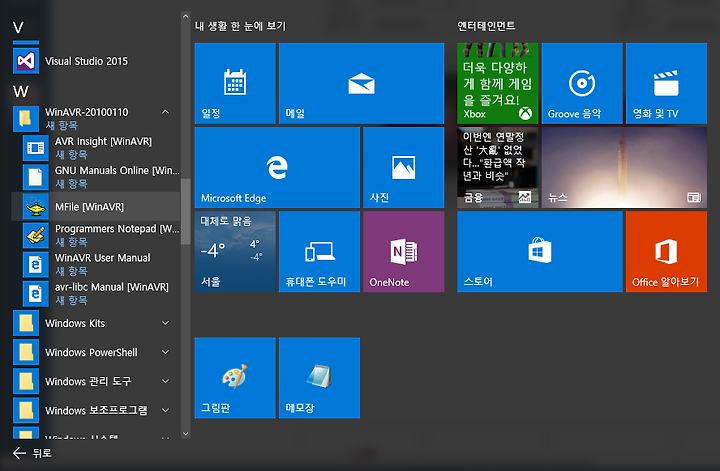Select the avr-libc Manual [WinAVR] label
Image resolution: width=720 pixels, height=471 pixels.
(x=112, y=287)
